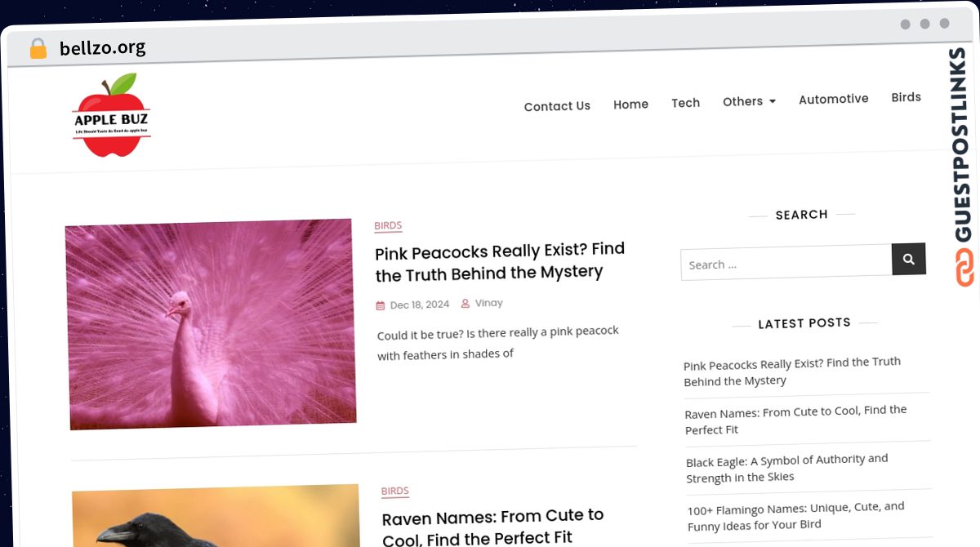
Task: Open the Tech menu item
Action: 685,103
